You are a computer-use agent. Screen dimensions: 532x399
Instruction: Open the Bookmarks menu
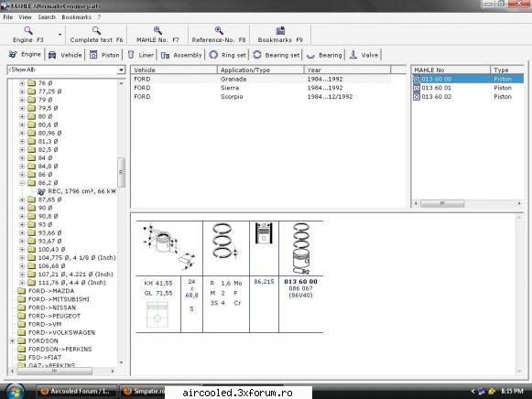pos(76,17)
